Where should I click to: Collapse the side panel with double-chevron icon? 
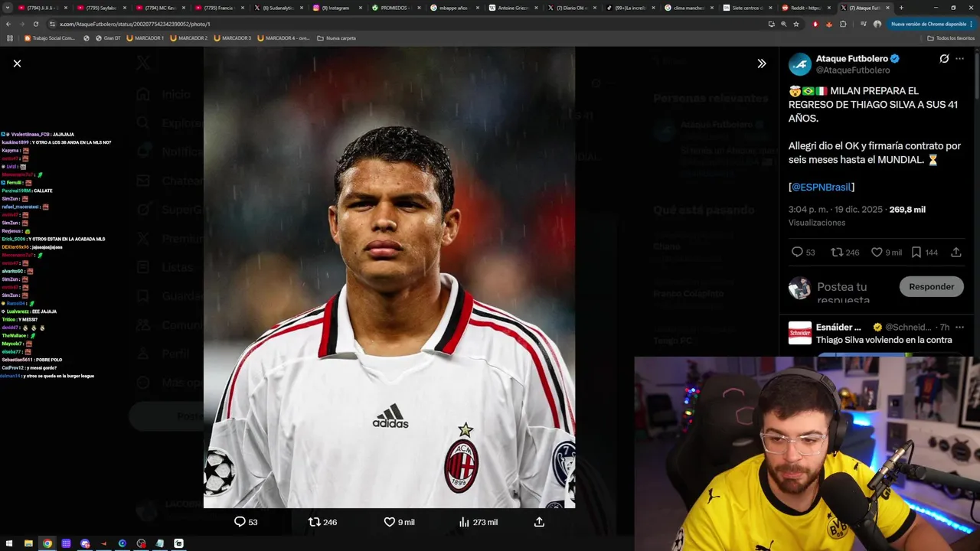761,64
